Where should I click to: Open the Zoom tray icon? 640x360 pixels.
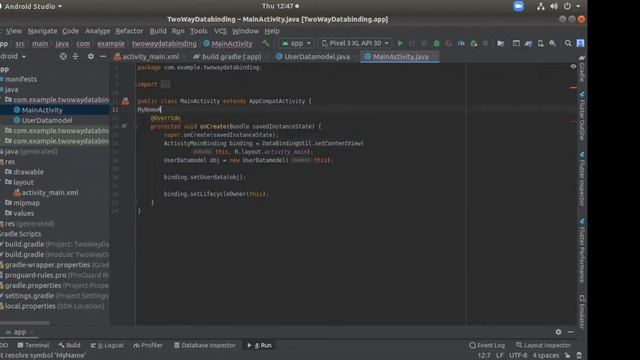pos(518,6)
